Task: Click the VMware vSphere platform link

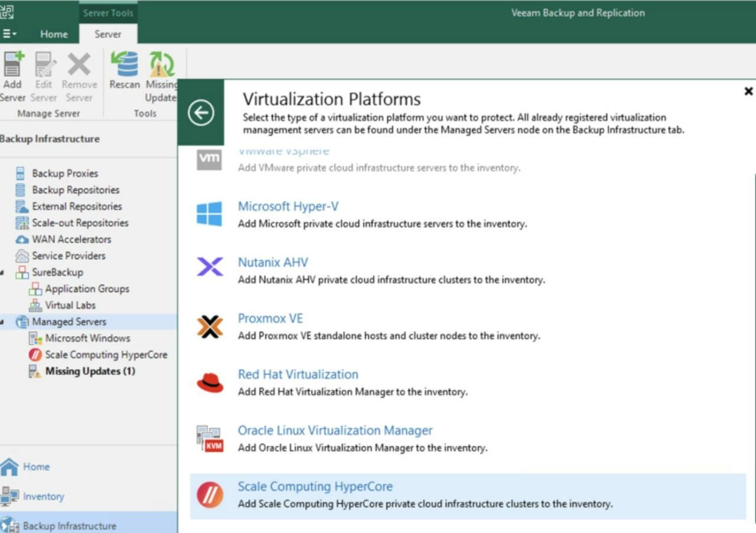Action: 283,151
